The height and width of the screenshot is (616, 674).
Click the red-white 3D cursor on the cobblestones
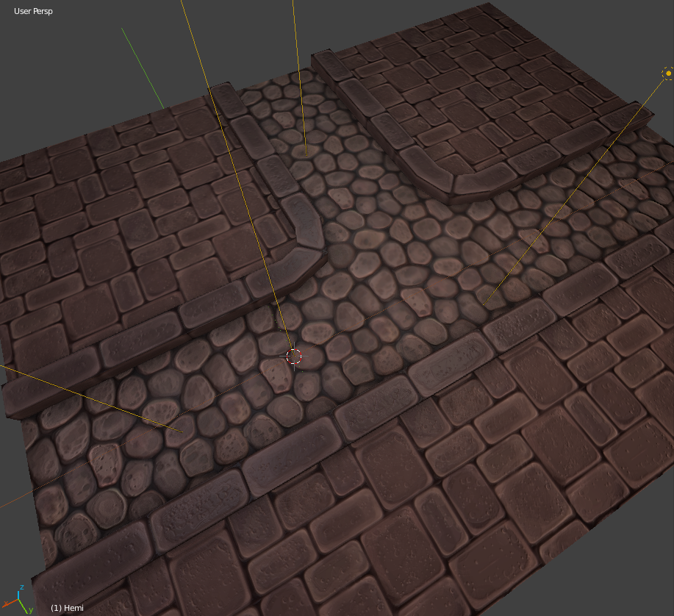click(x=294, y=356)
